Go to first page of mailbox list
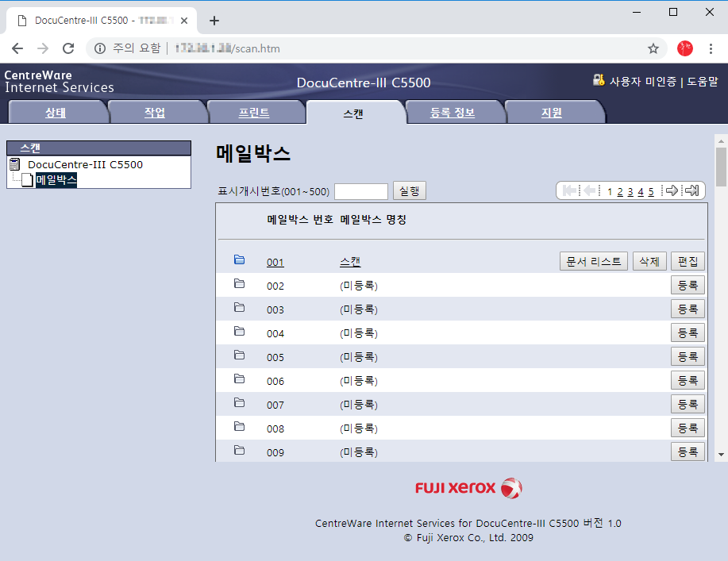 point(569,190)
